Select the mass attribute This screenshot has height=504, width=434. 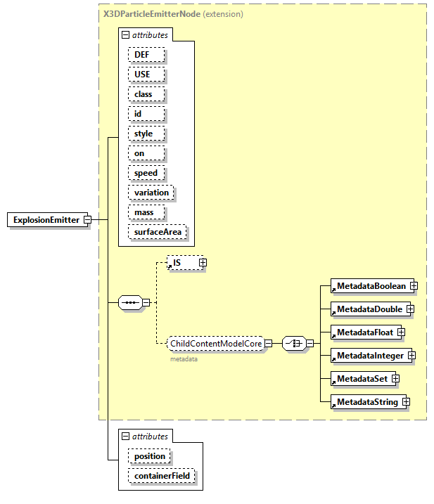pos(146,212)
